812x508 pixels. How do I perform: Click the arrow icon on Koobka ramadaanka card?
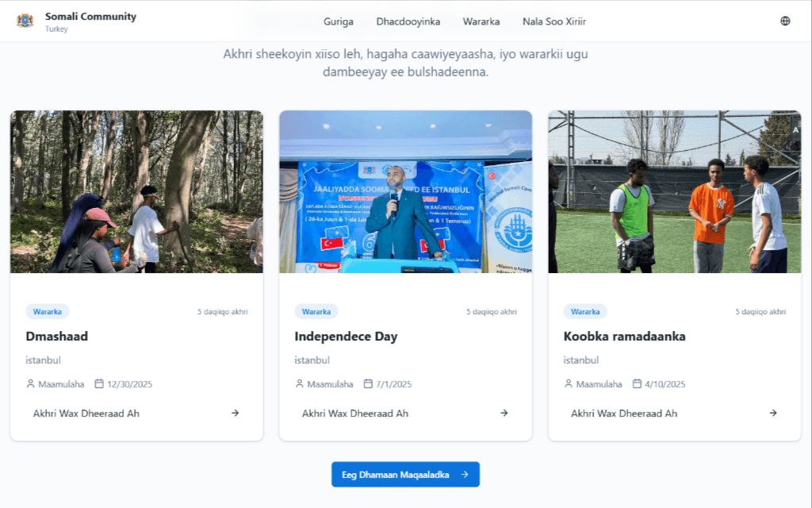[x=773, y=413]
